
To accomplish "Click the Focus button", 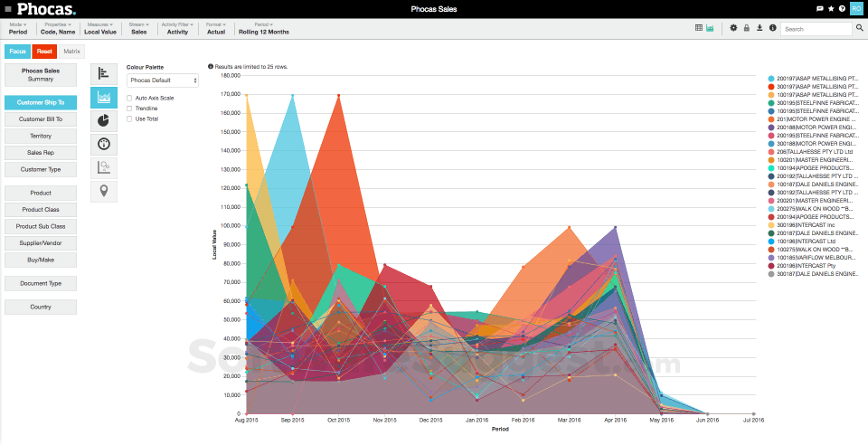I will (17, 52).
